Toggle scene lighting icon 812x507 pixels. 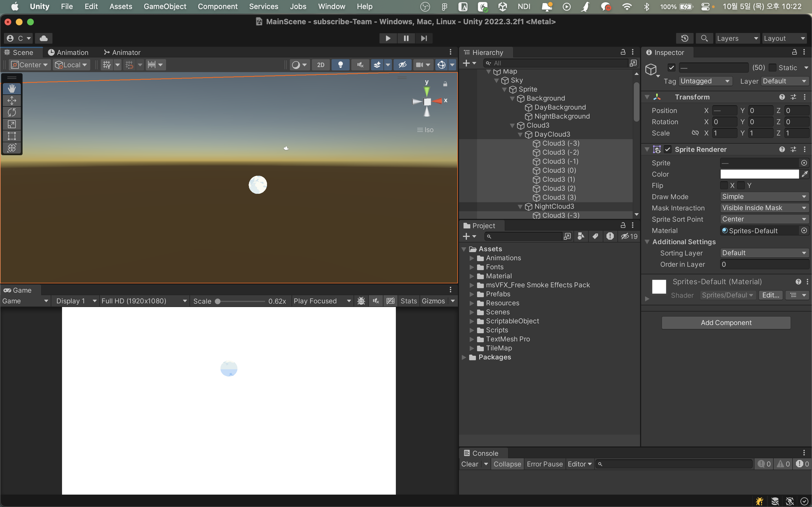tap(340, 65)
